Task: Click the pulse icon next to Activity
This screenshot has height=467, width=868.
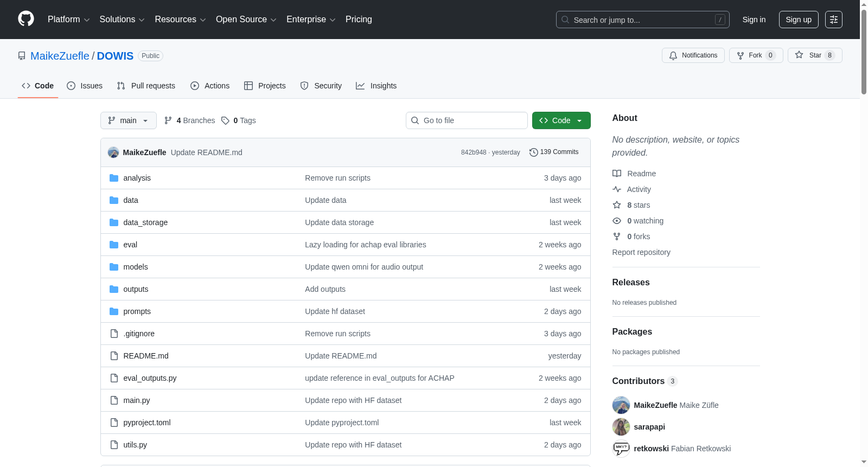Action: pos(617,189)
